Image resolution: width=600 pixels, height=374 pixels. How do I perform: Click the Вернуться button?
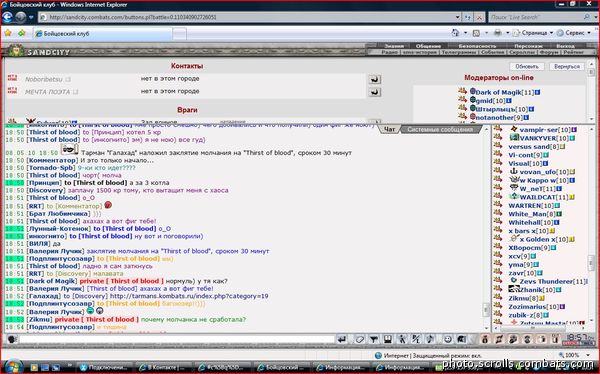(x=567, y=67)
